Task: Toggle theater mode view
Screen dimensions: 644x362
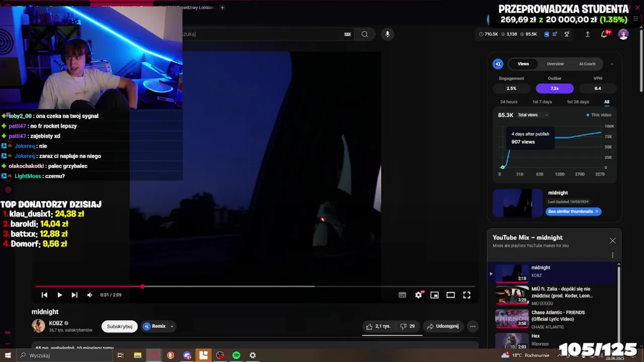Action: click(x=450, y=295)
